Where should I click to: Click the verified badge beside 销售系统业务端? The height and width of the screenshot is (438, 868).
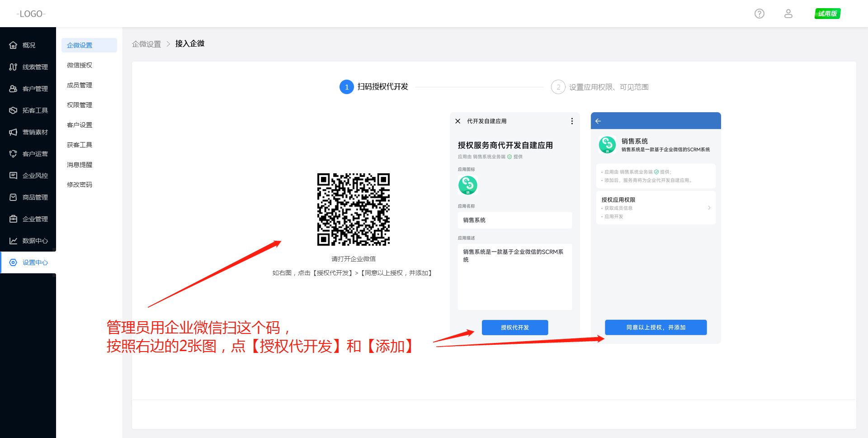click(509, 157)
